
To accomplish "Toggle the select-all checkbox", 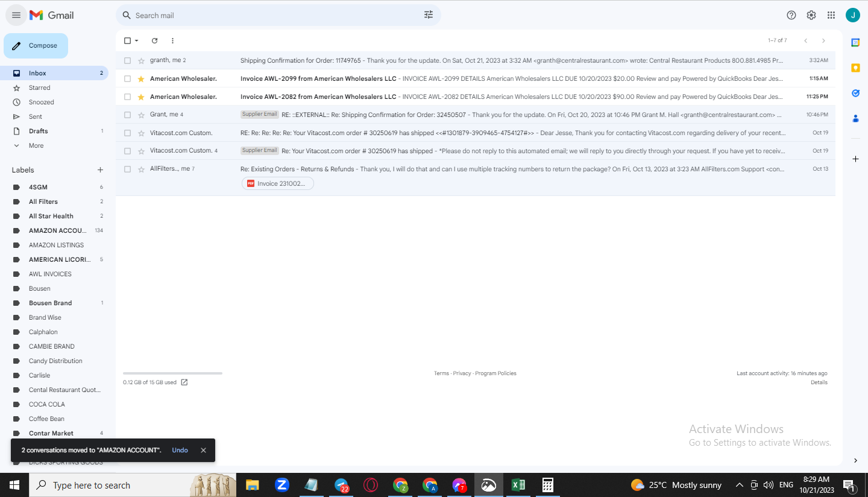I will [127, 40].
